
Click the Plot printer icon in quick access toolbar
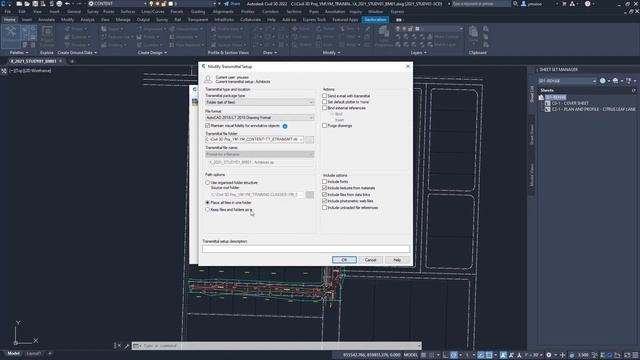pos(59,4)
